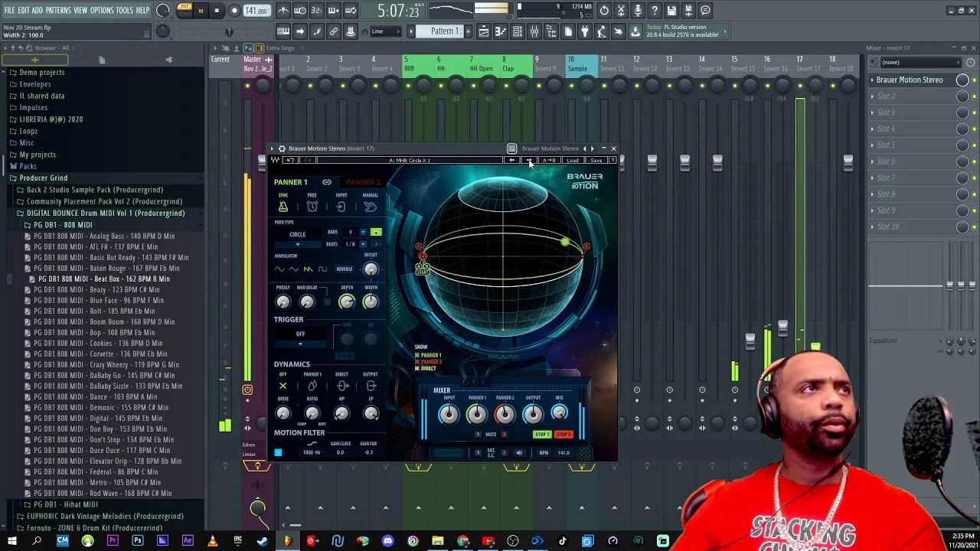
Task: Open the PATTERNS menu
Action: pos(58,11)
